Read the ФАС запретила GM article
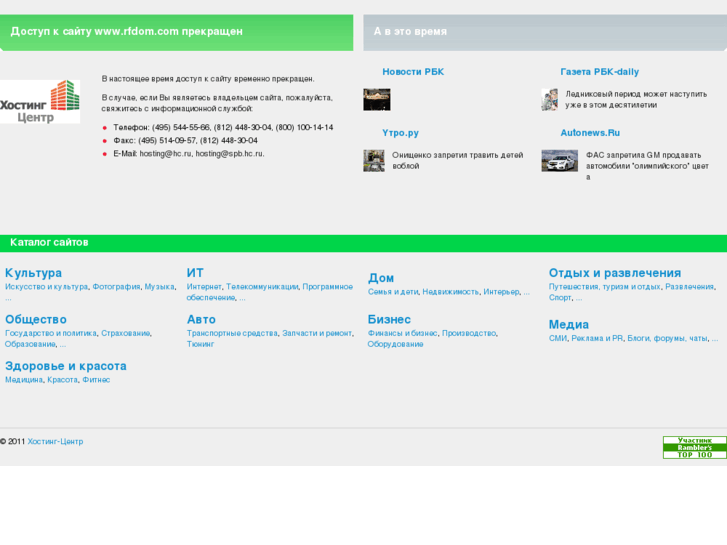Image resolution: width=727 pixels, height=545 pixels. click(x=647, y=166)
